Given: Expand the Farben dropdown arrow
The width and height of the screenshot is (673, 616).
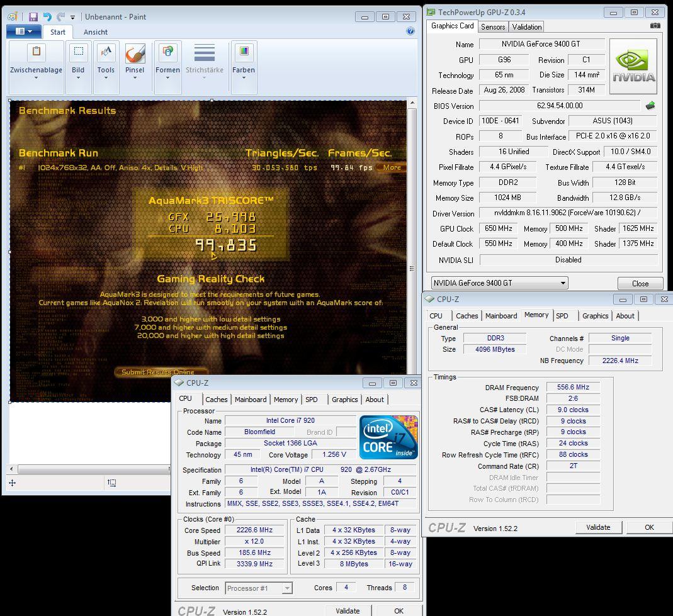Looking at the screenshot, I should (244, 78).
